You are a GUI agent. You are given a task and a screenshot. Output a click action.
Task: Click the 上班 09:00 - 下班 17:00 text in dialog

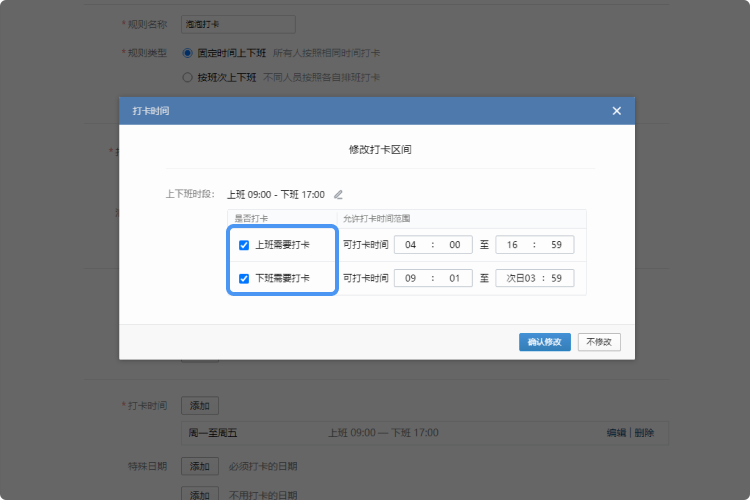click(276, 195)
